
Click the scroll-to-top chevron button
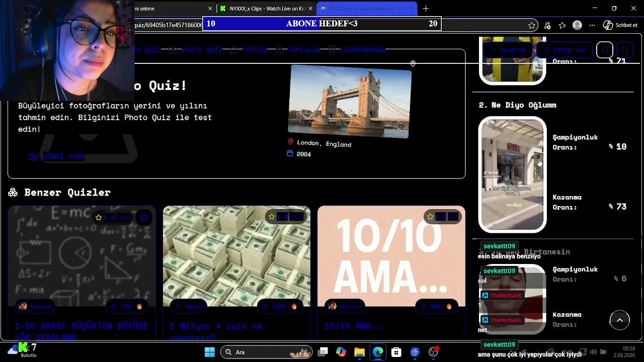620,320
